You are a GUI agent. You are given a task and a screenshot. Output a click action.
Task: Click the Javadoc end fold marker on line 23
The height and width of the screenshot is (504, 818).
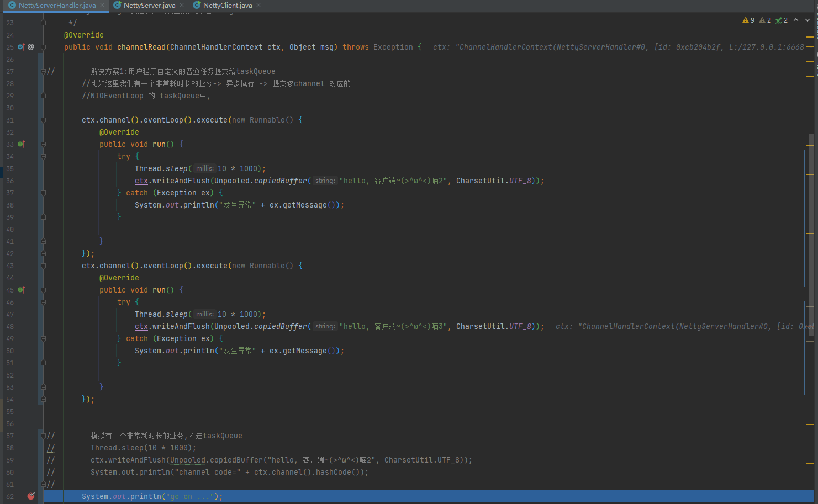click(x=43, y=23)
